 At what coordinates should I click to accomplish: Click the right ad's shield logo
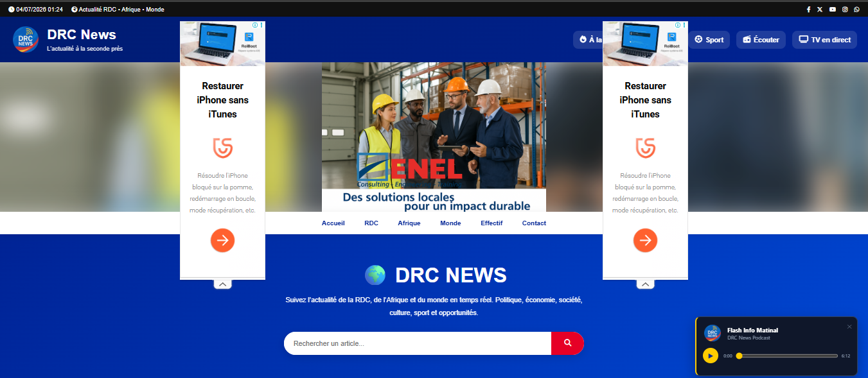coord(645,148)
